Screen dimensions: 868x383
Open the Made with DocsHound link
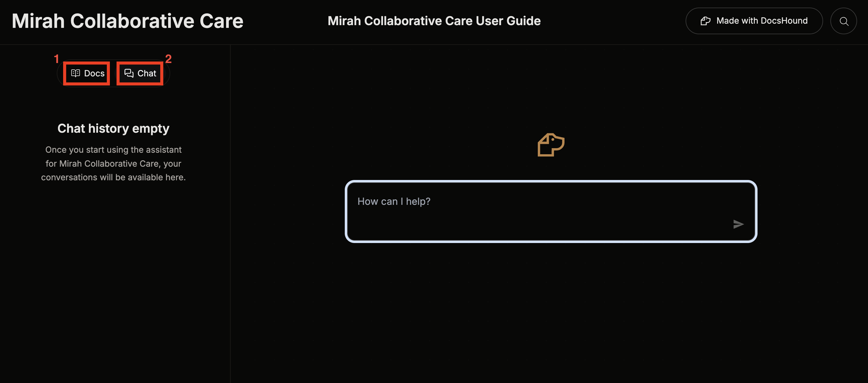point(754,21)
